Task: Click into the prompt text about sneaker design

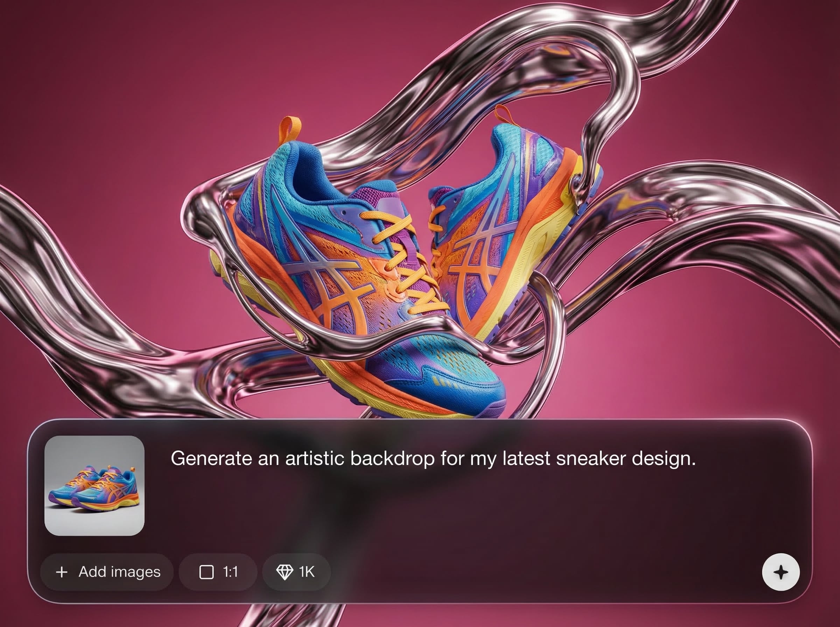Action: point(433,458)
